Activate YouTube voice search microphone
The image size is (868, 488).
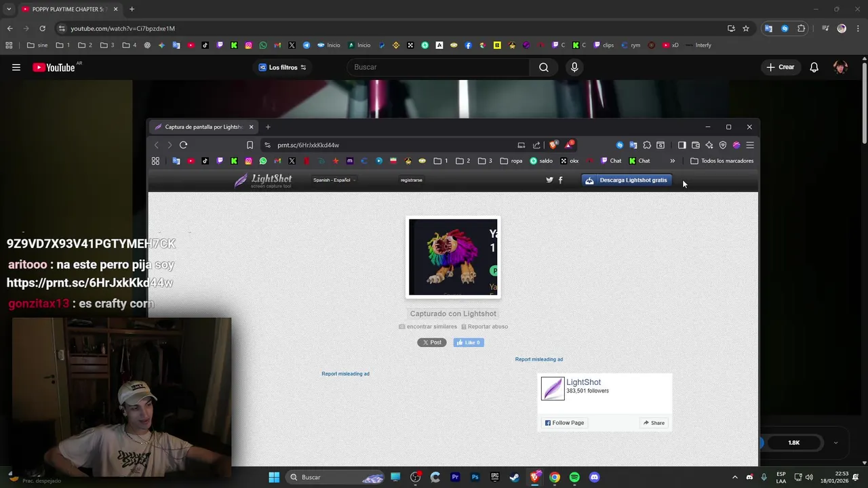coord(574,67)
